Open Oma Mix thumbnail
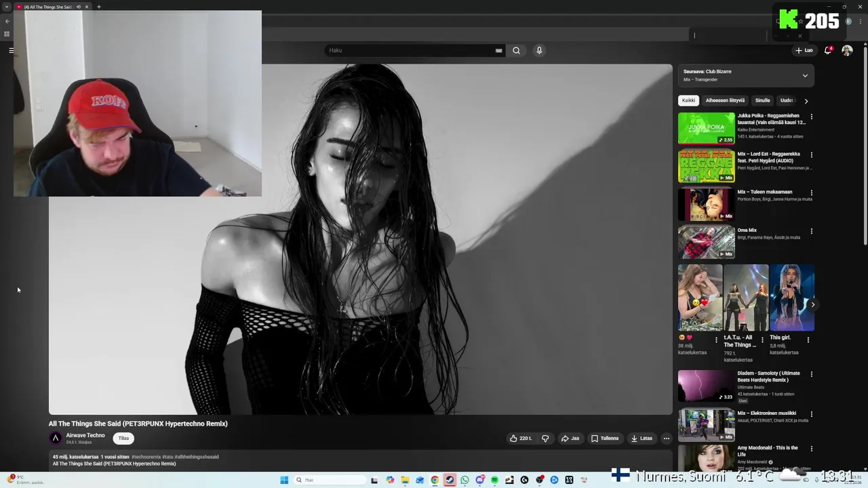 (x=706, y=242)
